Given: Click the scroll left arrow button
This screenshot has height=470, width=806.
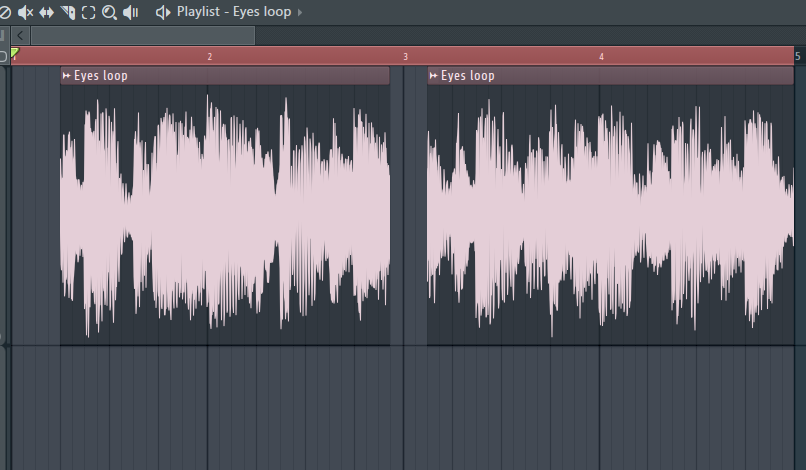Looking at the screenshot, I should click(x=21, y=35).
